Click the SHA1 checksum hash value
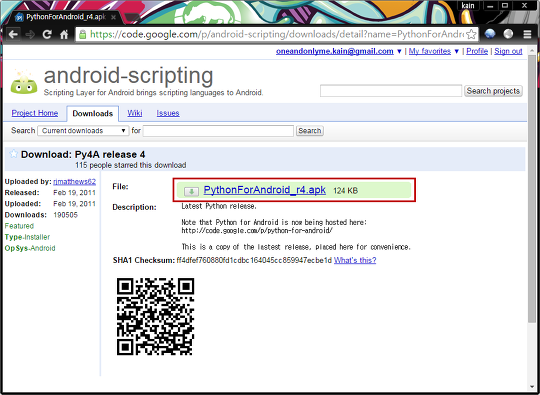Viewport: 540px width, 395px height. tap(254, 260)
